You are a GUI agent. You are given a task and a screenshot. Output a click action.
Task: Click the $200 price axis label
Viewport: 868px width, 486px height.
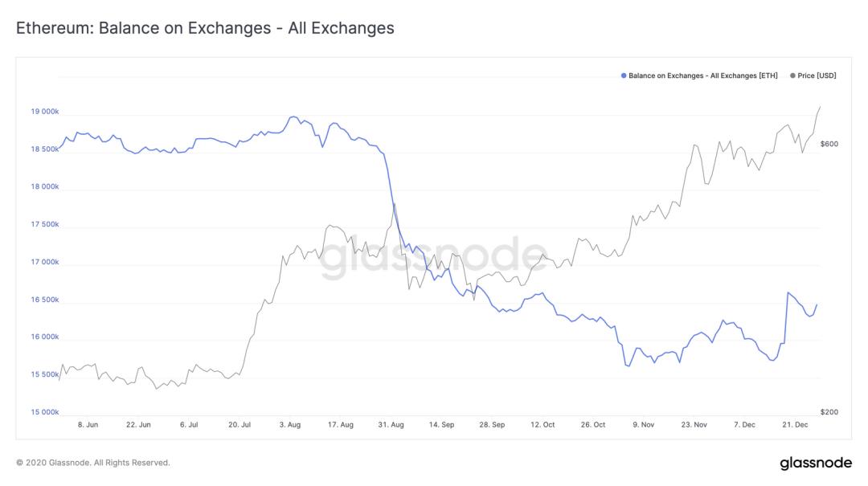[x=829, y=412]
